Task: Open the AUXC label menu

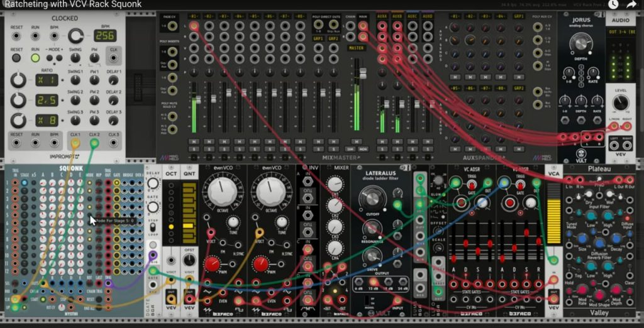Action: [413, 16]
